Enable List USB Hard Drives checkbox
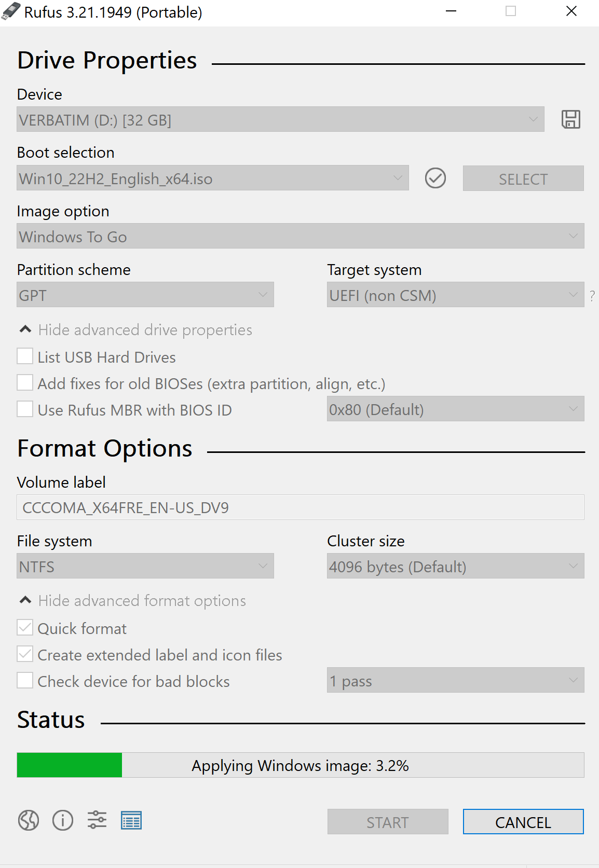This screenshot has width=599, height=868. coord(25,356)
